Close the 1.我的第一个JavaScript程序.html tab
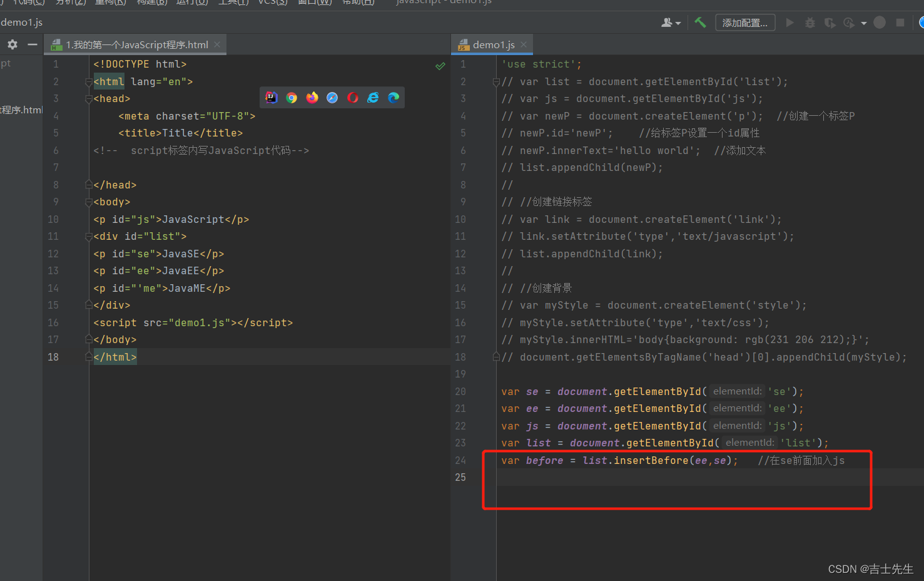Viewport: 924px width, 581px height. [217, 44]
